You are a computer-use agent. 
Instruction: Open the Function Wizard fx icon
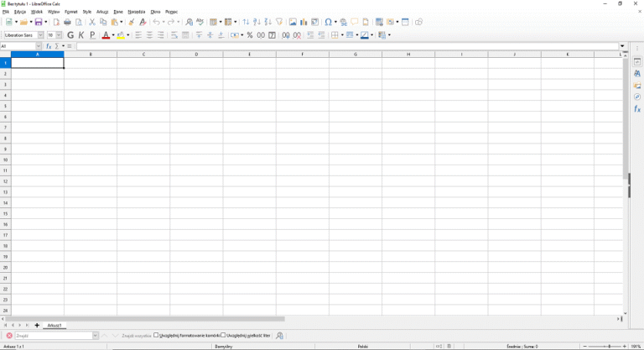click(49, 46)
